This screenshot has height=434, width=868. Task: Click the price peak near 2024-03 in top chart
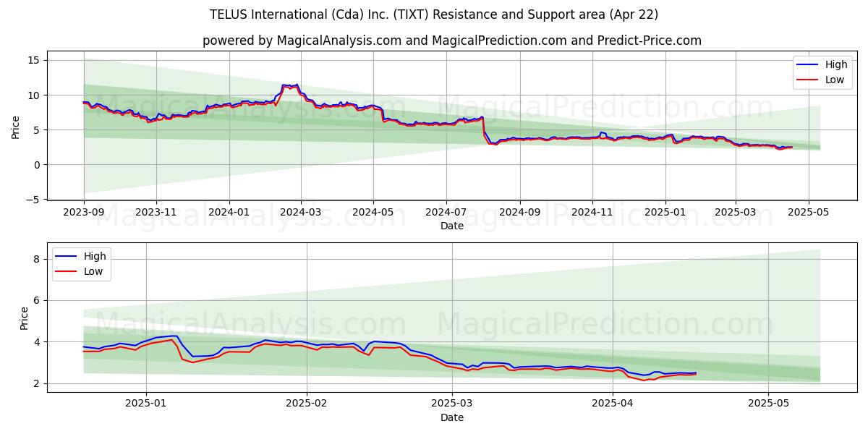pyautogui.click(x=289, y=85)
